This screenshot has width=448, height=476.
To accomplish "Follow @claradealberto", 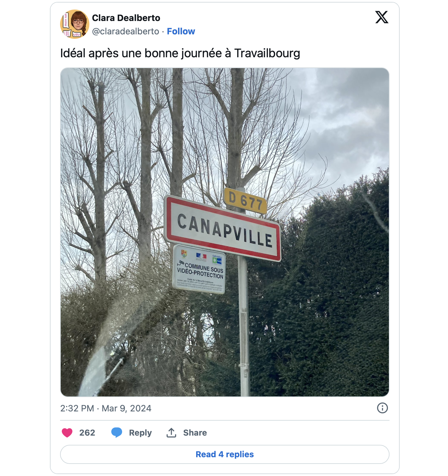I will (181, 31).
